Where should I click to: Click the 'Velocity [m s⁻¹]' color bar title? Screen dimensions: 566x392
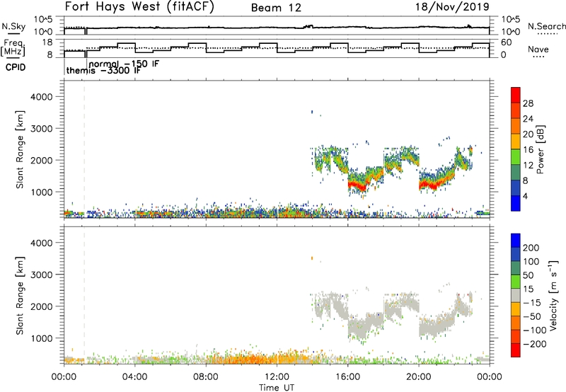click(553, 295)
